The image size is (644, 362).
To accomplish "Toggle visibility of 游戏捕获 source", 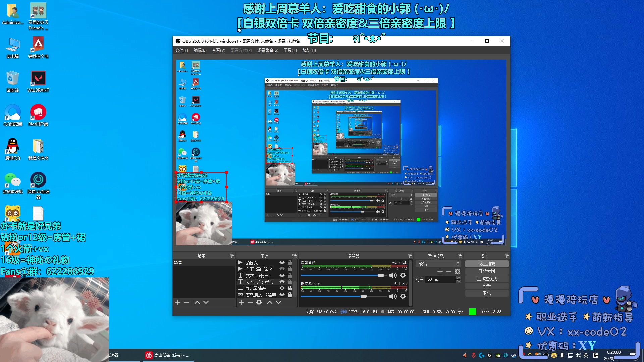I will [x=282, y=295].
